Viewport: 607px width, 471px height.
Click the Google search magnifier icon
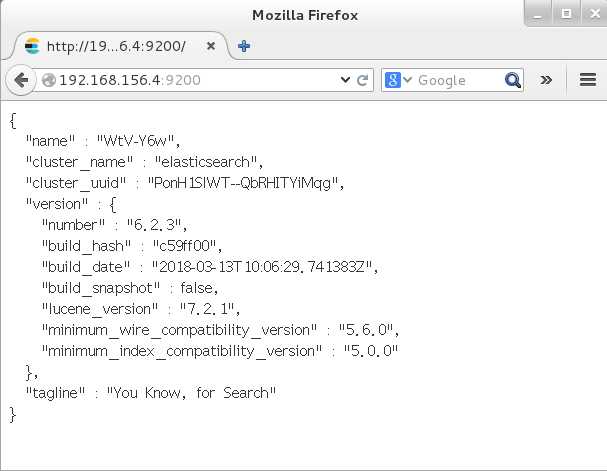(513, 80)
